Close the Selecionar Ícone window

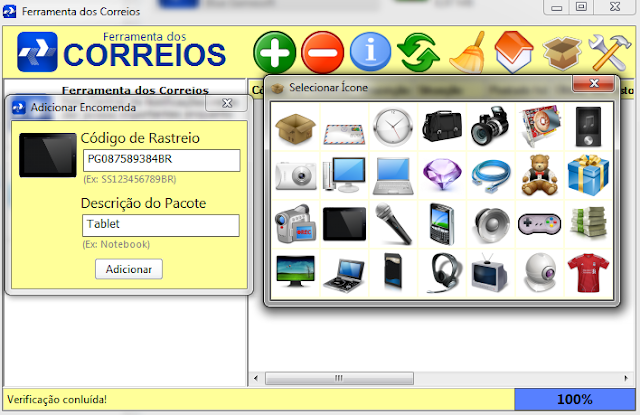pos(594,83)
